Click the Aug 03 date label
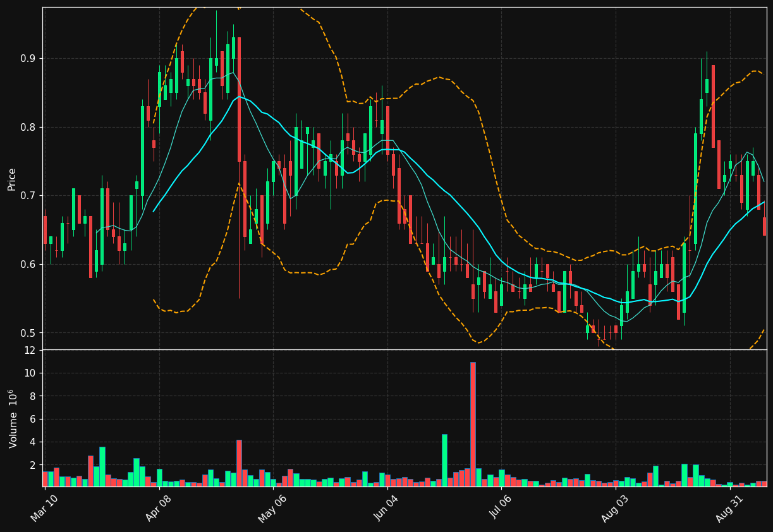This screenshot has width=773, height=532. click(615, 508)
